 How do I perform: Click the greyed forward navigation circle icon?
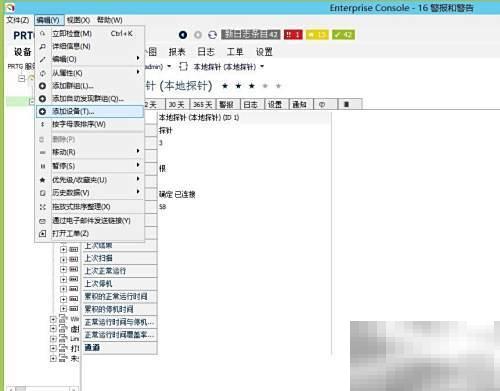coord(198,35)
